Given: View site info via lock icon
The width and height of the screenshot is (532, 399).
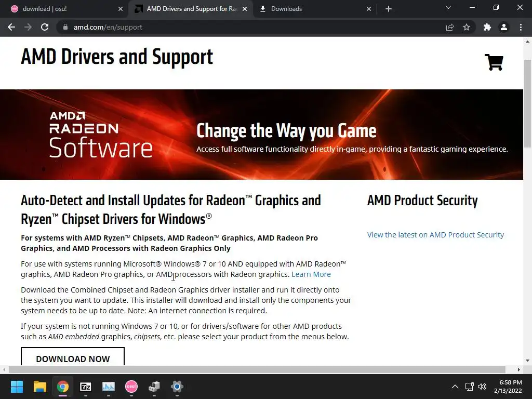Looking at the screenshot, I should pyautogui.click(x=65, y=27).
